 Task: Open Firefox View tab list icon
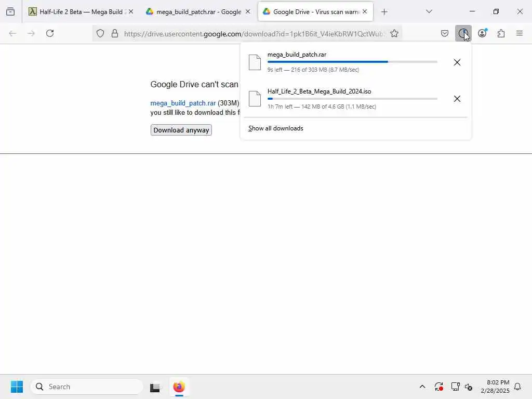[10, 11]
